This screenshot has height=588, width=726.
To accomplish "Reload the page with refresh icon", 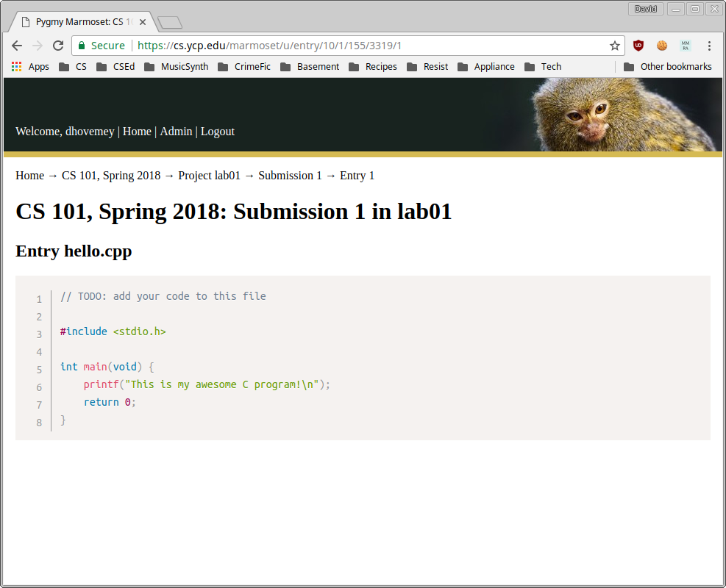I will pyautogui.click(x=58, y=46).
